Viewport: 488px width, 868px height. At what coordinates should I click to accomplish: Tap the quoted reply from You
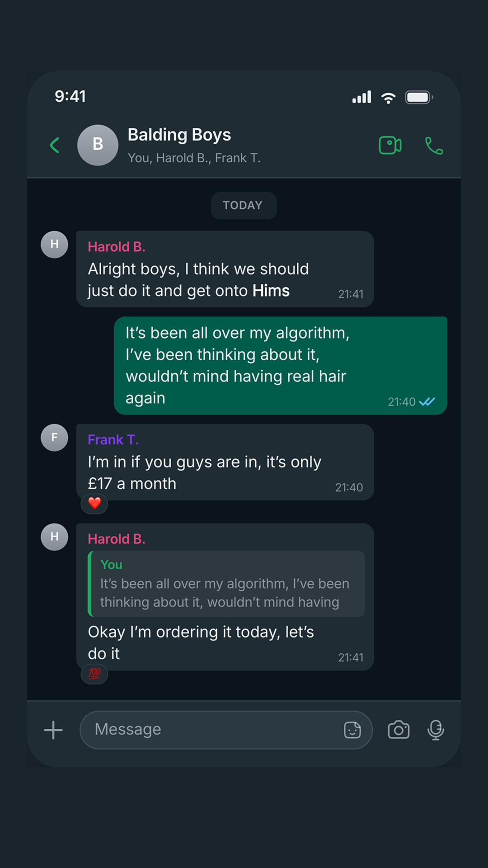click(x=226, y=584)
